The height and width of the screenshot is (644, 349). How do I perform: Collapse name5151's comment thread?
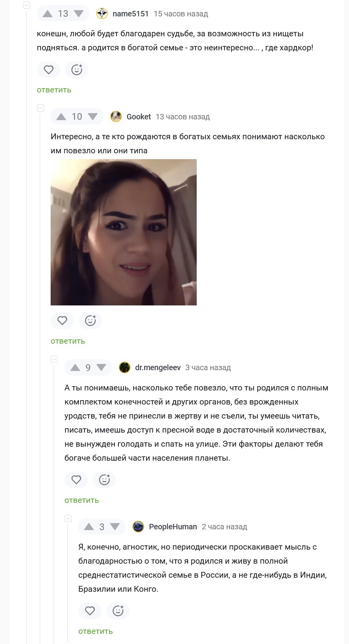(26, 5)
